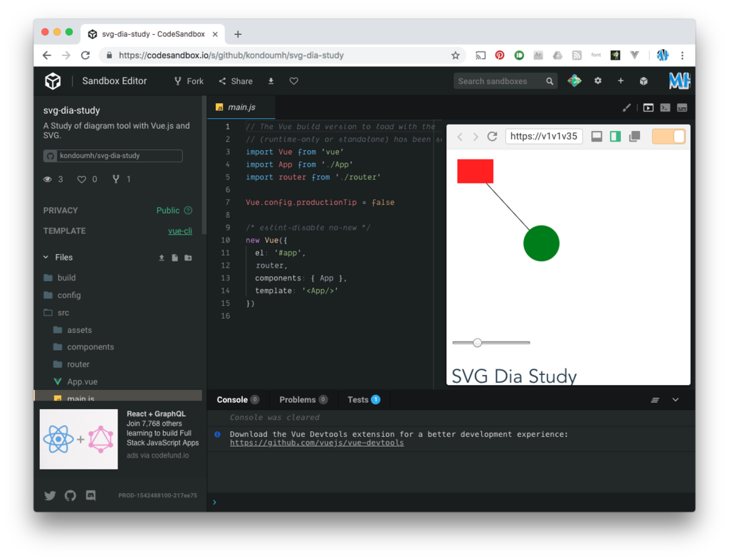
Task: Open the React + GraphQL ad thumbnail
Action: pyautogui.click(x=78, y=439)
